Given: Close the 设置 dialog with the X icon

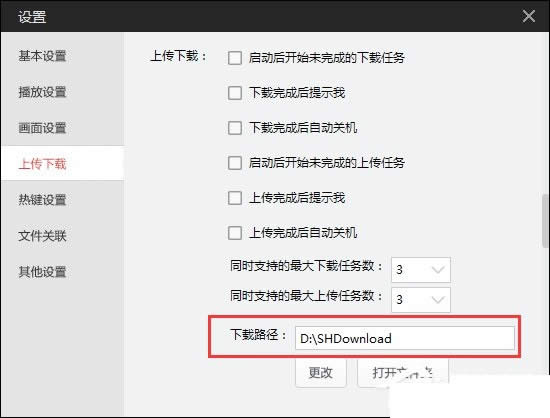Looking at the screenshot, I should [529, 16].
